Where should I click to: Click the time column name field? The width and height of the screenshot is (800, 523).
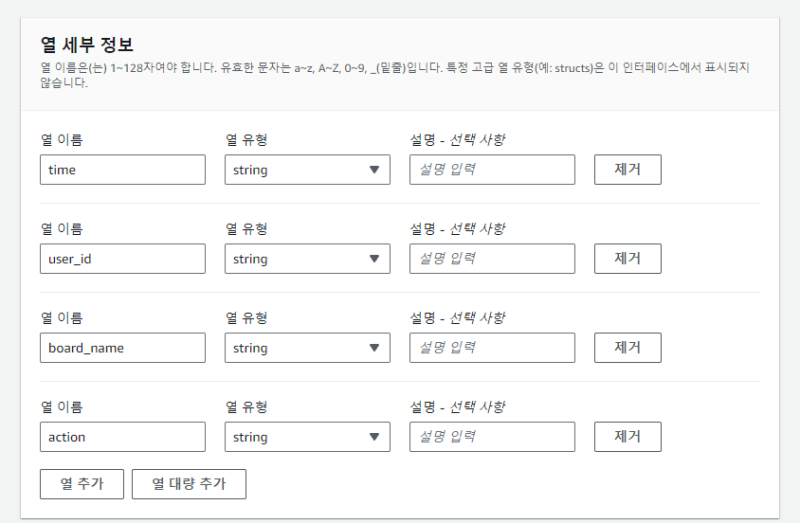122,170
